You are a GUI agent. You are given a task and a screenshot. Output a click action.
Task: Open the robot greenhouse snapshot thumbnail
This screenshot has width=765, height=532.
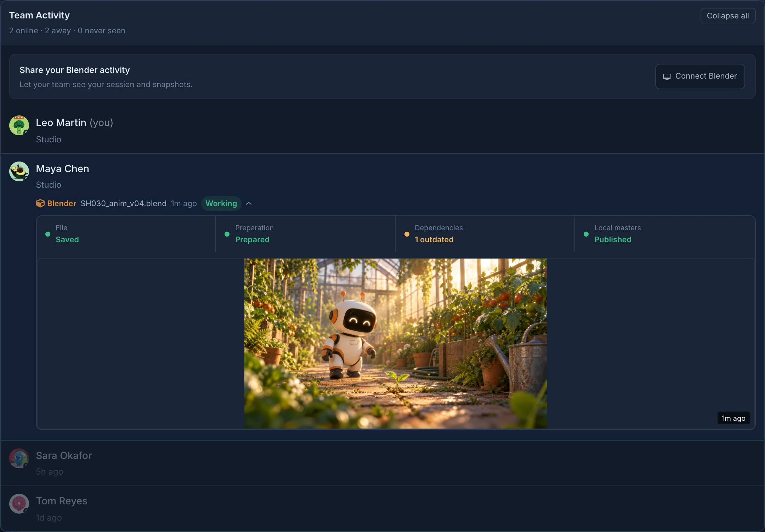(x=395, y=344)
